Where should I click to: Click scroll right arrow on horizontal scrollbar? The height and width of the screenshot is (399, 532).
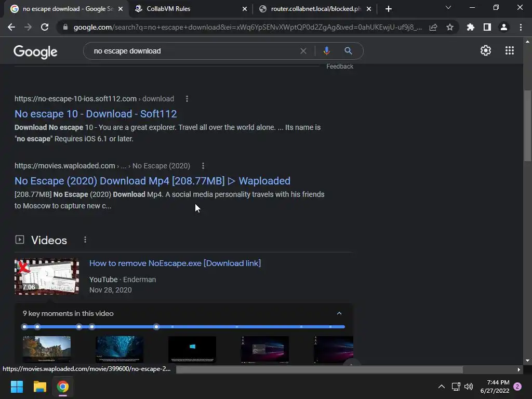519,369
